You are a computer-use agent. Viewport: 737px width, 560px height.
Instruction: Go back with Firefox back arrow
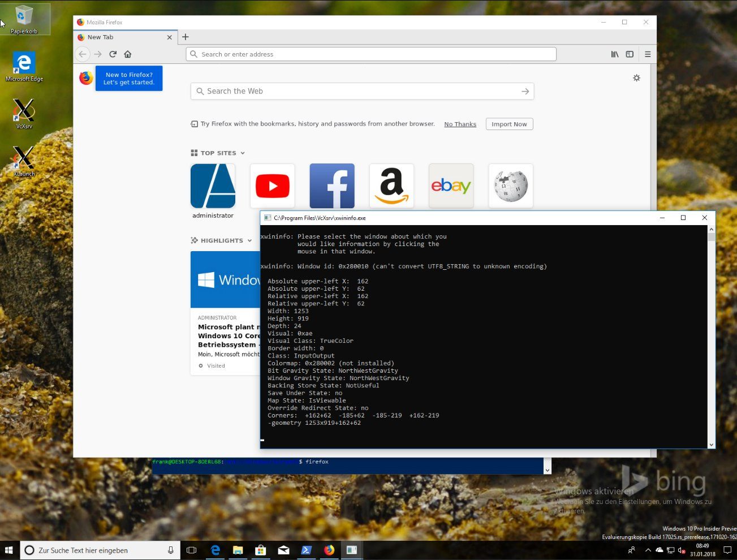(x=83, y=54)
